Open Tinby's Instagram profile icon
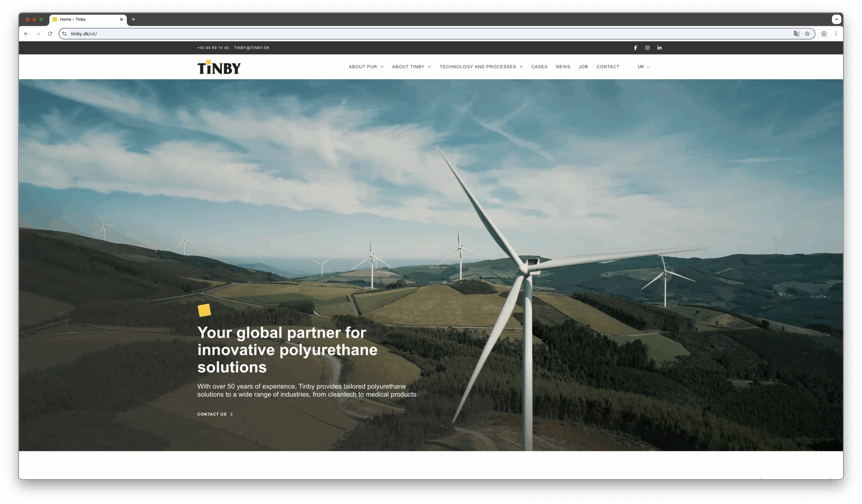 click(647, 48)
